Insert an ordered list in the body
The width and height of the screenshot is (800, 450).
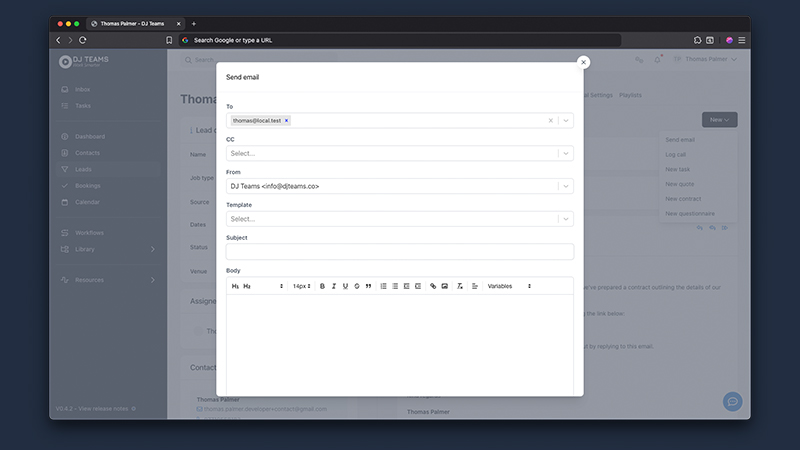click(x=384, y=286)
